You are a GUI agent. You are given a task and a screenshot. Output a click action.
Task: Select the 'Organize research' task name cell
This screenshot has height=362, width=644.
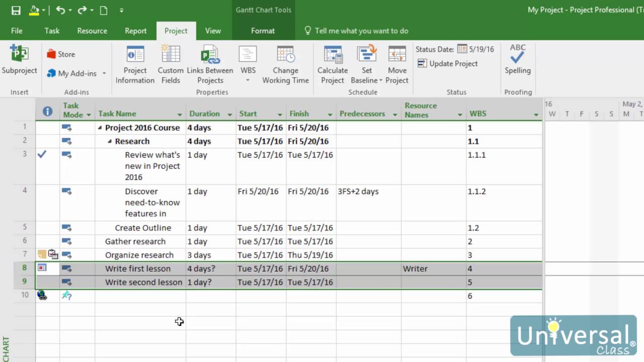click(x=140, y=255)
